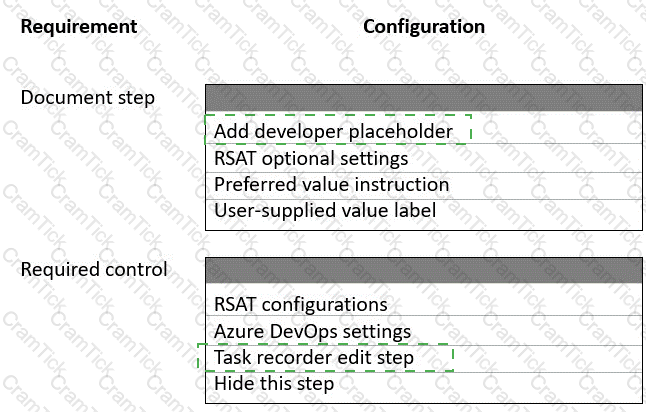Open the Document step dropdown gray bar
646x412 pixels.
pyautogui.click(x=424, y=98)
